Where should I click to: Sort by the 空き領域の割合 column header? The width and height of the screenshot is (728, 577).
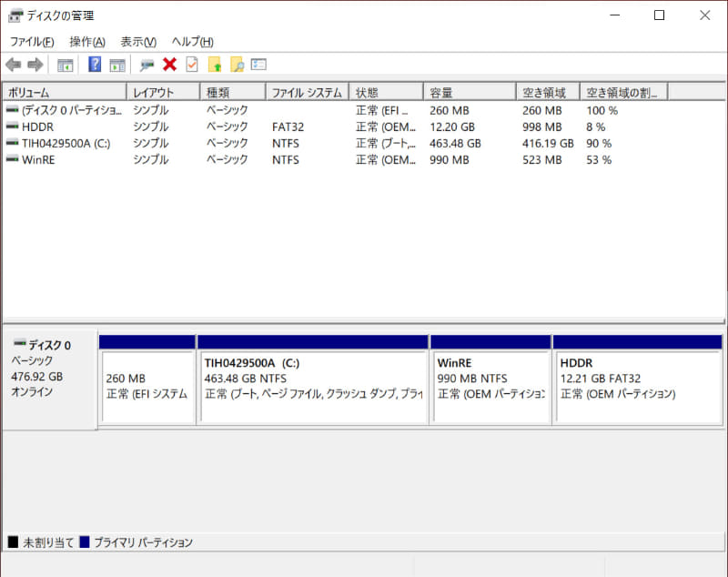pyautogui.click(x=624, y=93)
